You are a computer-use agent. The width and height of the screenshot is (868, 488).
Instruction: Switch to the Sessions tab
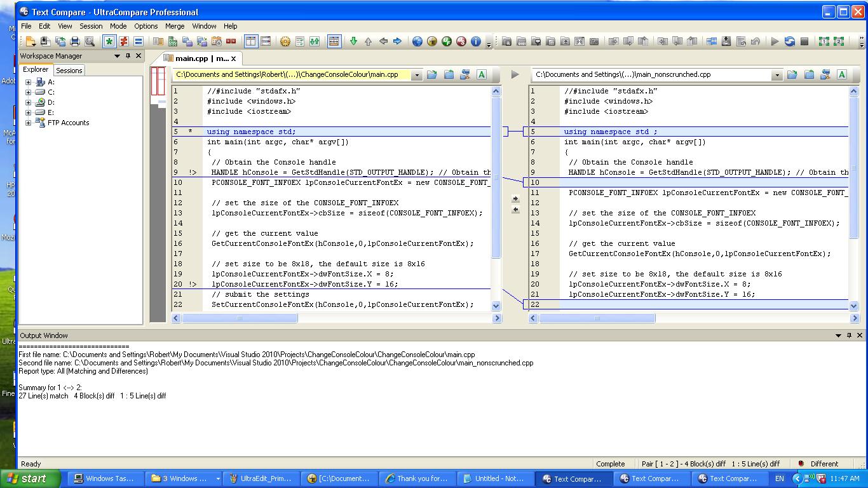pos(69,70)
